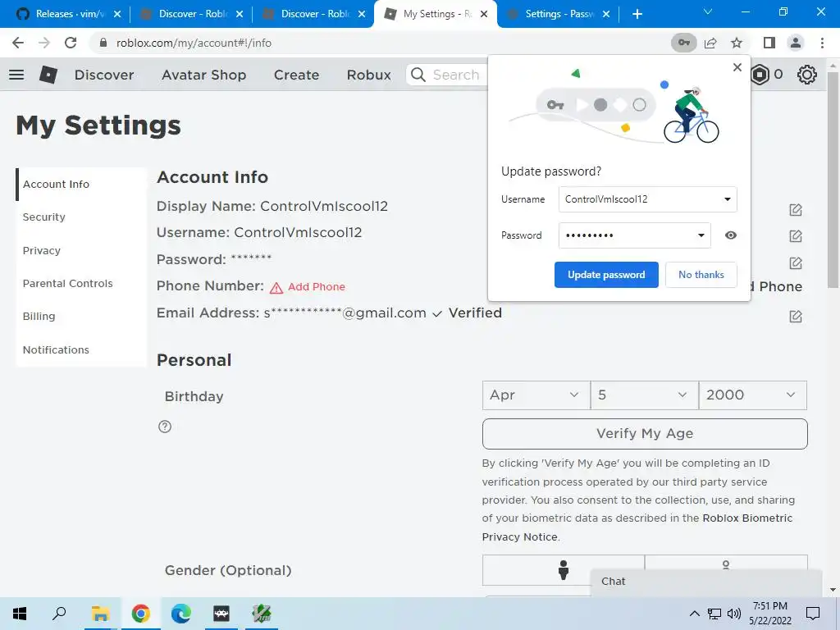The height and width of the screenshot is (630, 840).
Task: Open Windows taskbar search
Action: pos(59,614)
